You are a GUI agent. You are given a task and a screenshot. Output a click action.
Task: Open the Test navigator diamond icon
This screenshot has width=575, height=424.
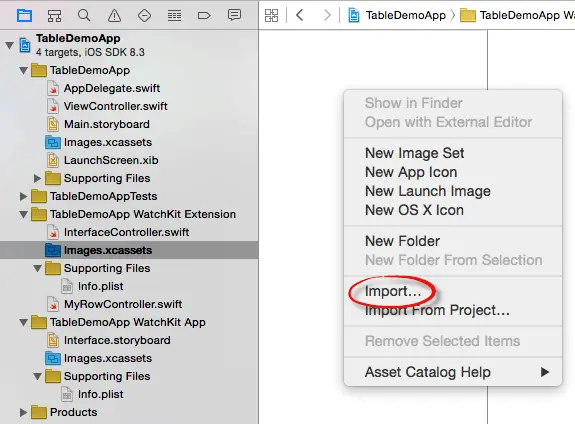[x=144, y=15]
